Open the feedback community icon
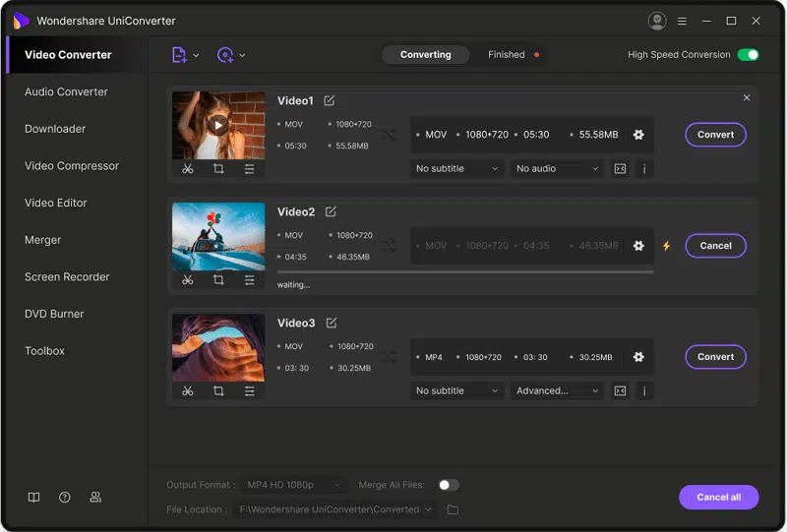 click(x=95, y=497)
